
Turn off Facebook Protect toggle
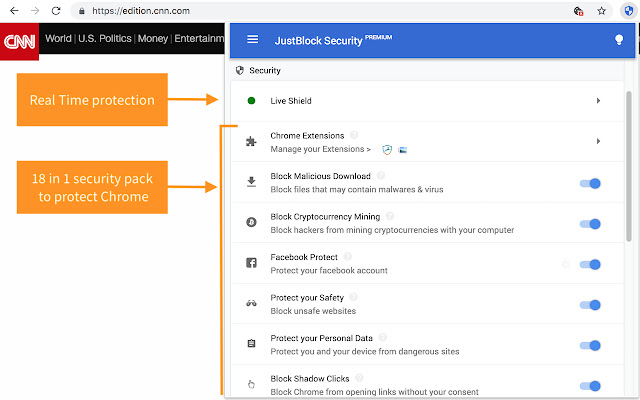click(591, 264)
